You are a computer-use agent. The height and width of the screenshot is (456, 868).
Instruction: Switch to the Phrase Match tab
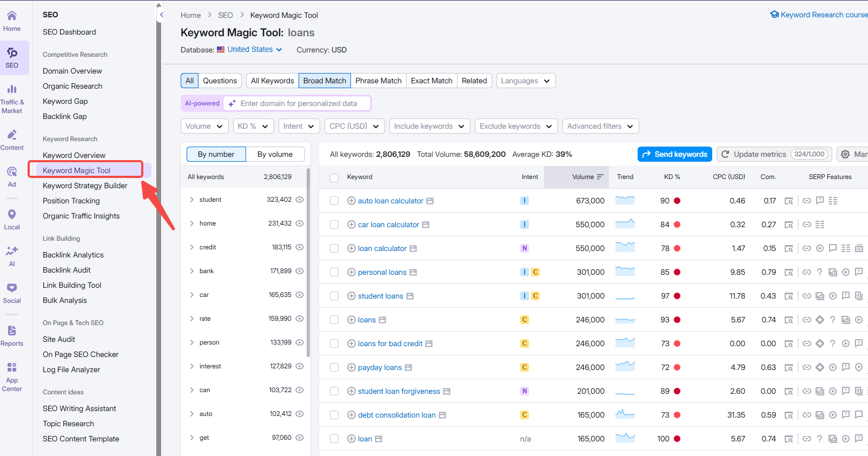pos(378,81)
